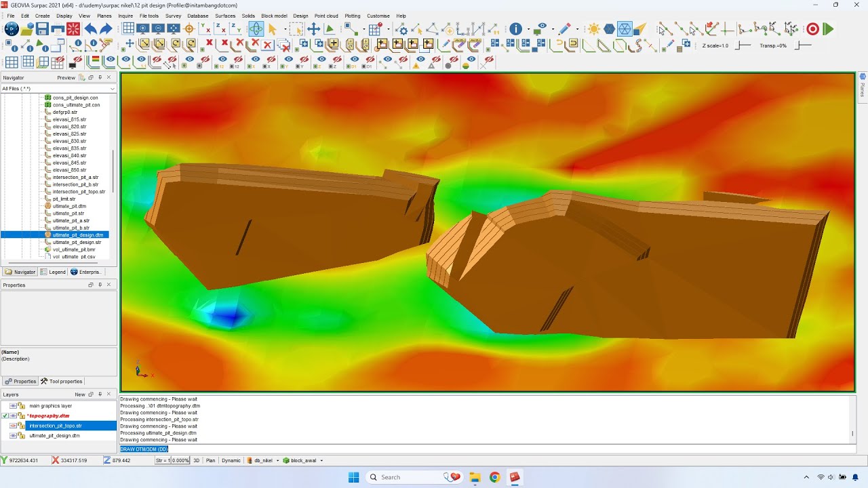The image size is (868, 488).
Task: Switch to the Legend tab
Action: coord(53,272)
